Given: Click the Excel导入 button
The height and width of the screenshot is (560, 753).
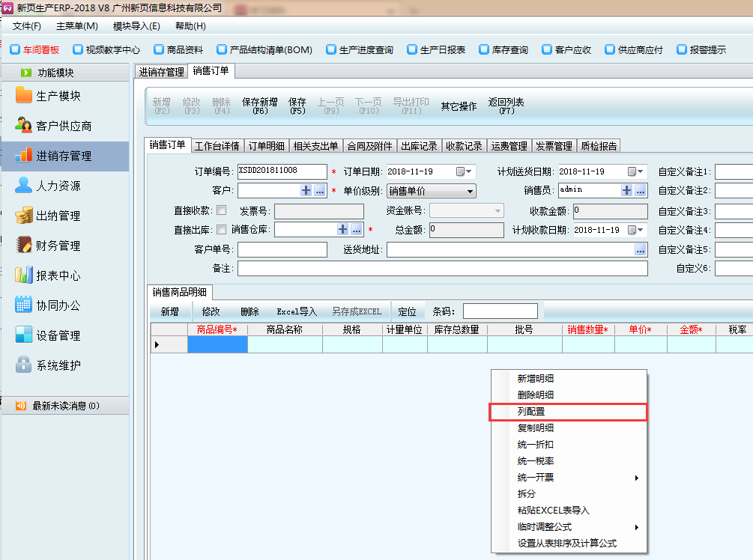Looking at the screenshot, I should [x=297, y=311].
